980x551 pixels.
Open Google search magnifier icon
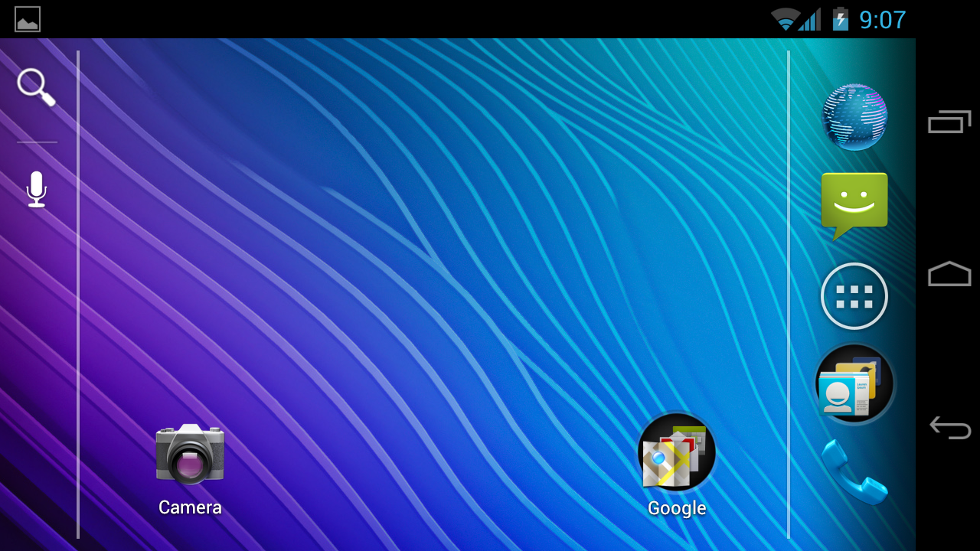[x=36, y=87]
